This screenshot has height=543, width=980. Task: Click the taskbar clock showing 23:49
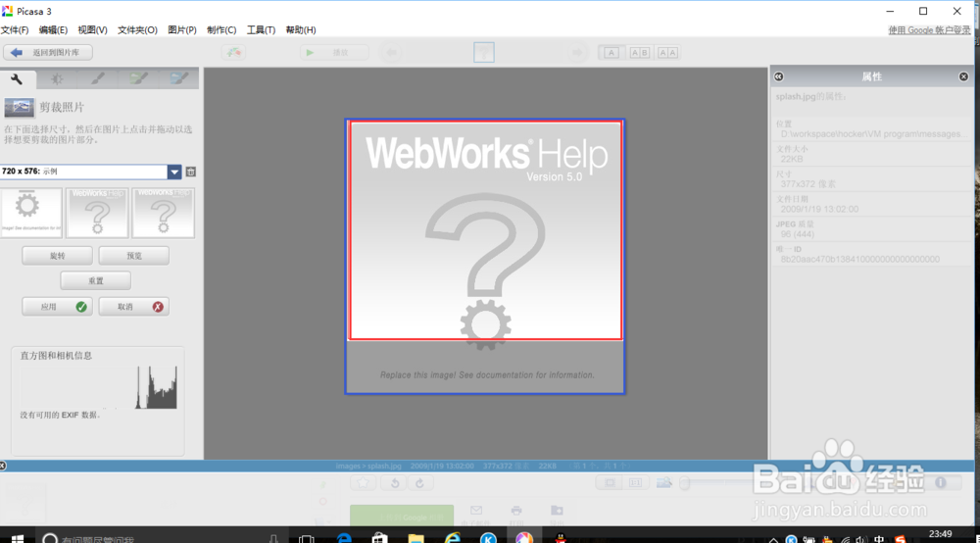[940, 534]
